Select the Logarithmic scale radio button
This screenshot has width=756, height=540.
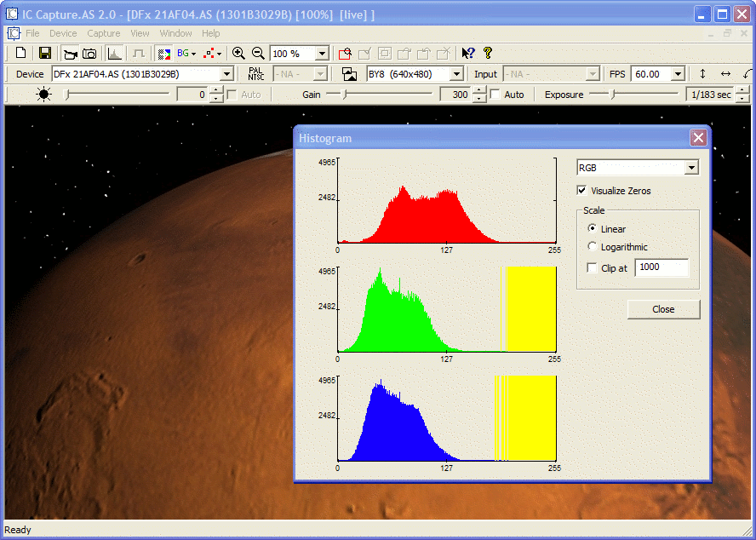(593, 247)
